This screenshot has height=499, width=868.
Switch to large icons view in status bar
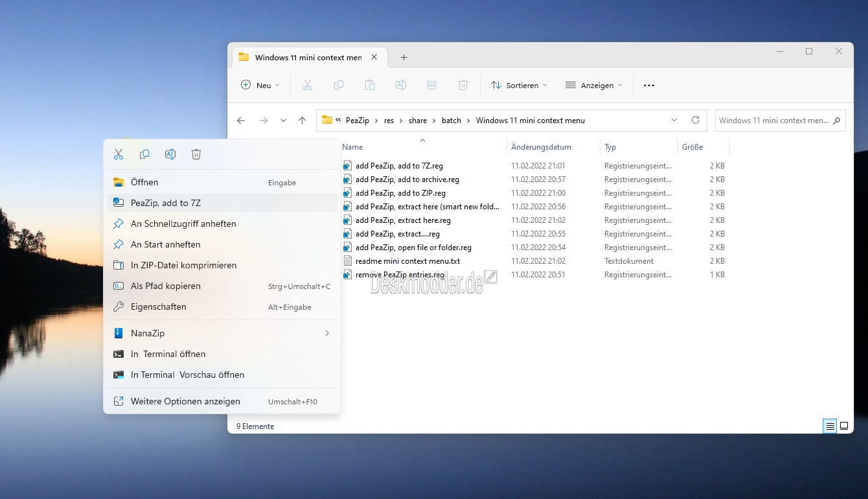(844, 426)
